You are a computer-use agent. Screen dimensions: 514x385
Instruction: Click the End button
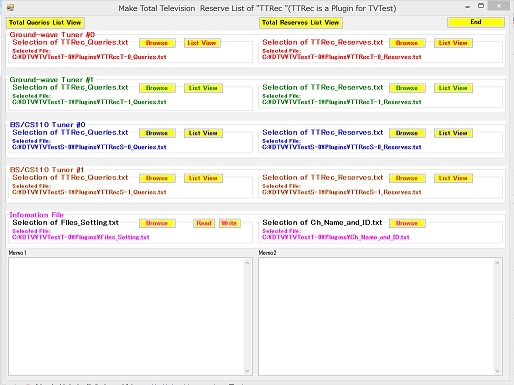(476, 22)
